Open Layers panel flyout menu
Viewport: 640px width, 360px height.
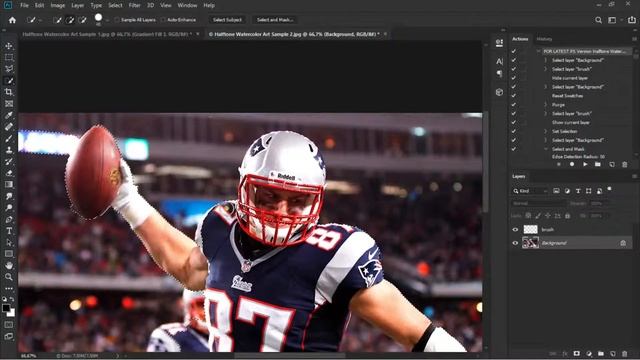click(634, 176)
